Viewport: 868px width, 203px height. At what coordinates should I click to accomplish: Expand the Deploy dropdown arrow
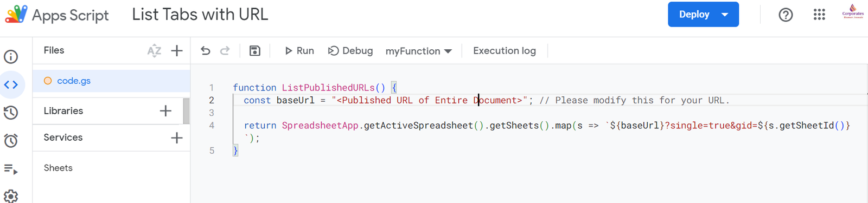pos(725,15)
